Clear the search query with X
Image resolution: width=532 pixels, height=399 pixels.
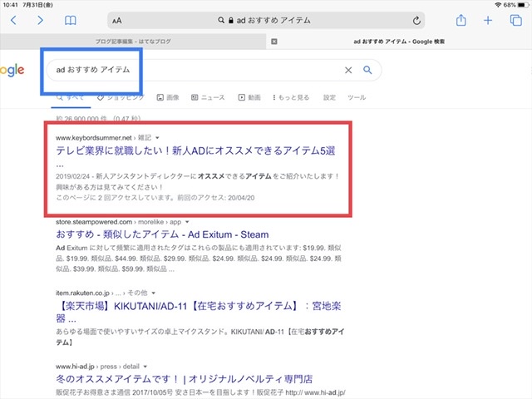pos(348,70)
